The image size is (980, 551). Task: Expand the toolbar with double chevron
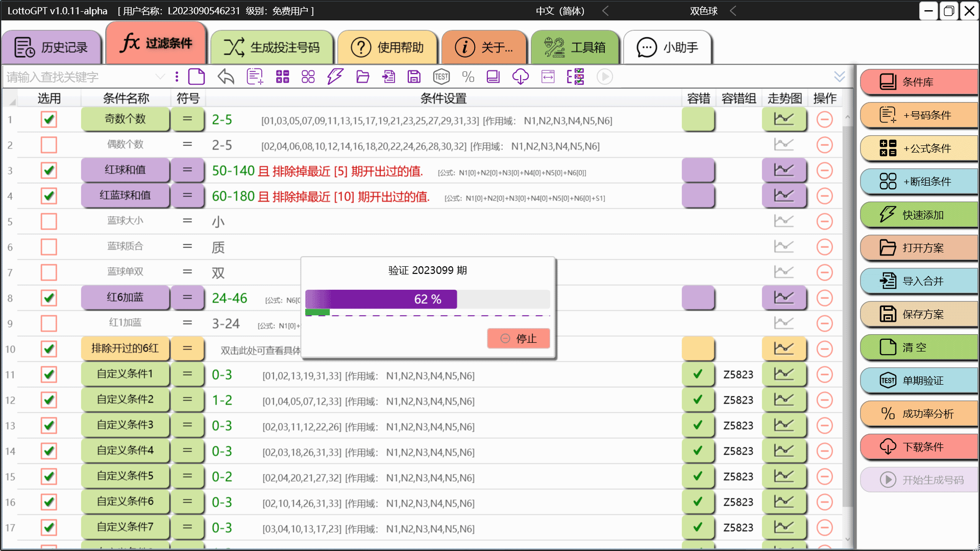[x=840, y=77]
